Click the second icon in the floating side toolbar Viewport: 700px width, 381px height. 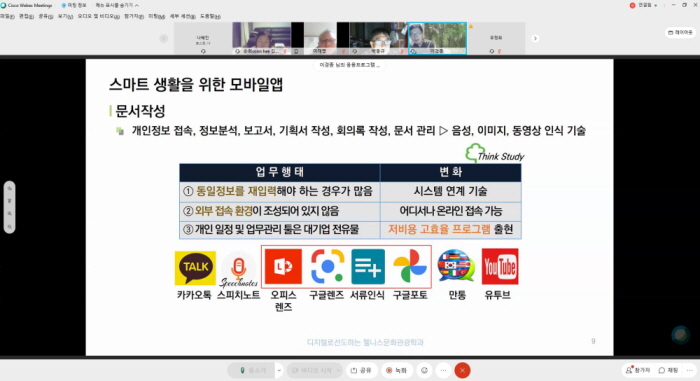click(9, 201)
